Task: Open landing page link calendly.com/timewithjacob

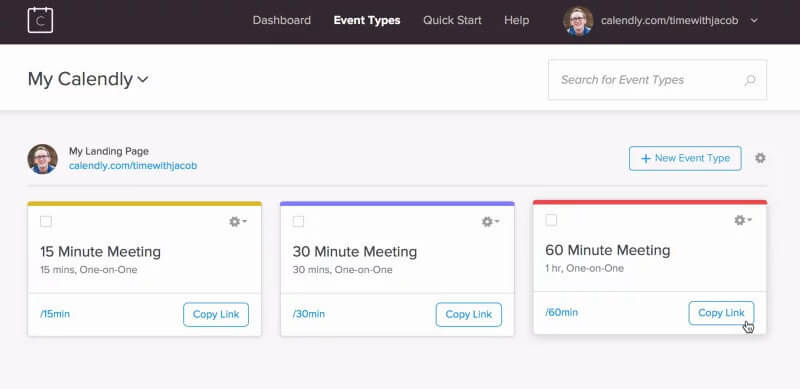Action: pos(133,166)
